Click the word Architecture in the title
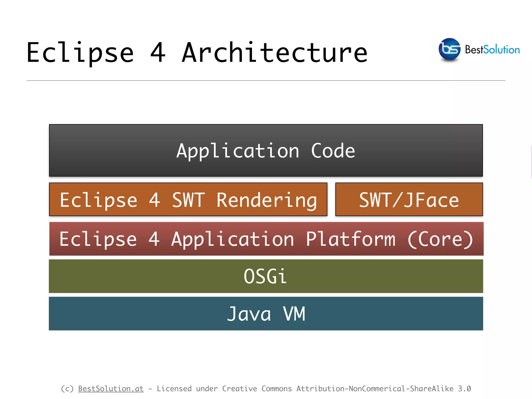 275,53
